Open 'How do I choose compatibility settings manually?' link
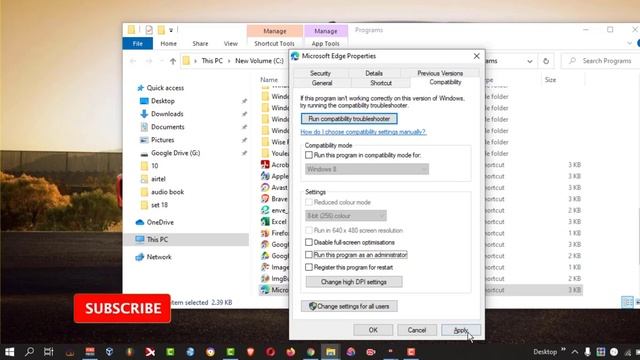This screenshot has height=360, width=640. point(363,132)
